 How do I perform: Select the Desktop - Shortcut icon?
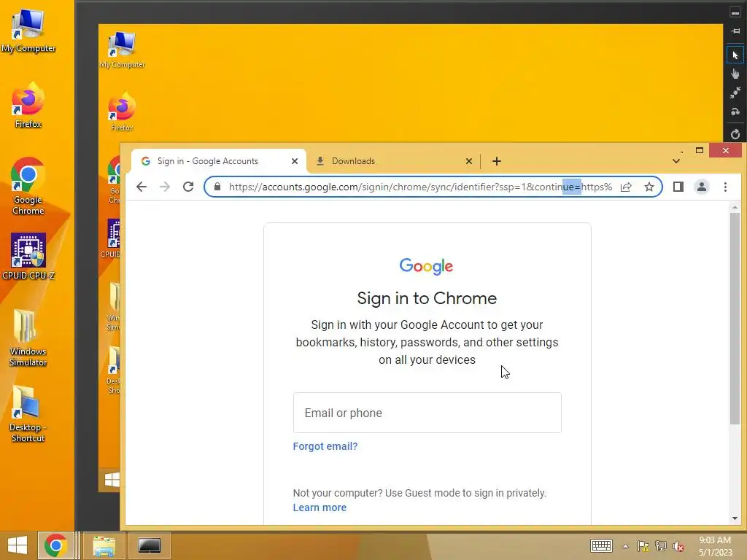coord(28,414)
